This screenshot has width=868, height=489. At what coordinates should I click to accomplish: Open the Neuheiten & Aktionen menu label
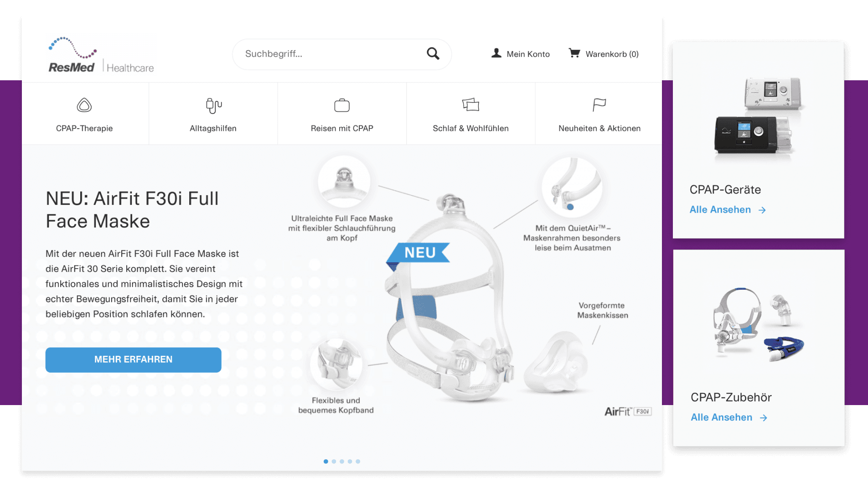coord(599,129)
